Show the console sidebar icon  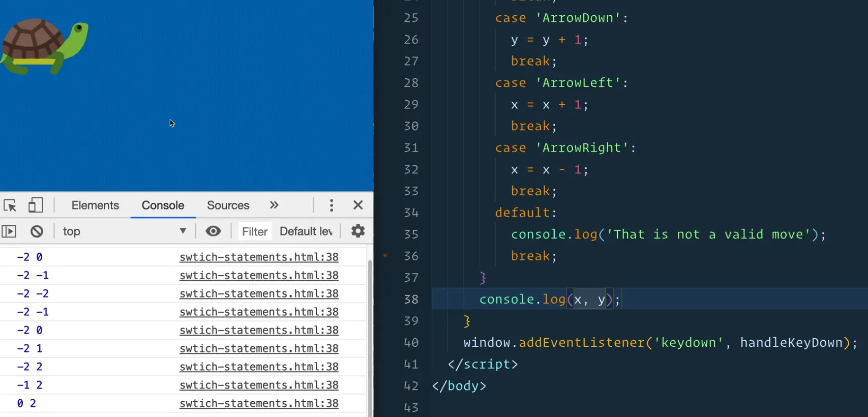[9, 232]
